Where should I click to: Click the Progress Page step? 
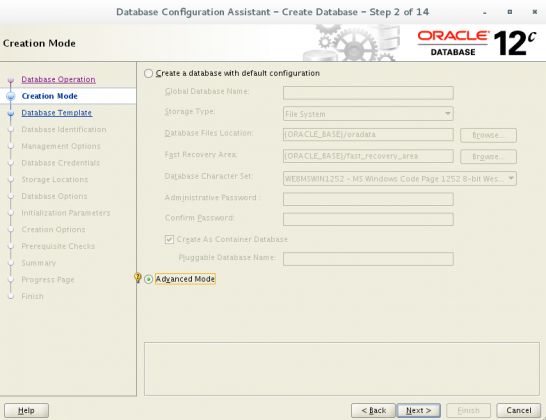(x=48, y=280)
